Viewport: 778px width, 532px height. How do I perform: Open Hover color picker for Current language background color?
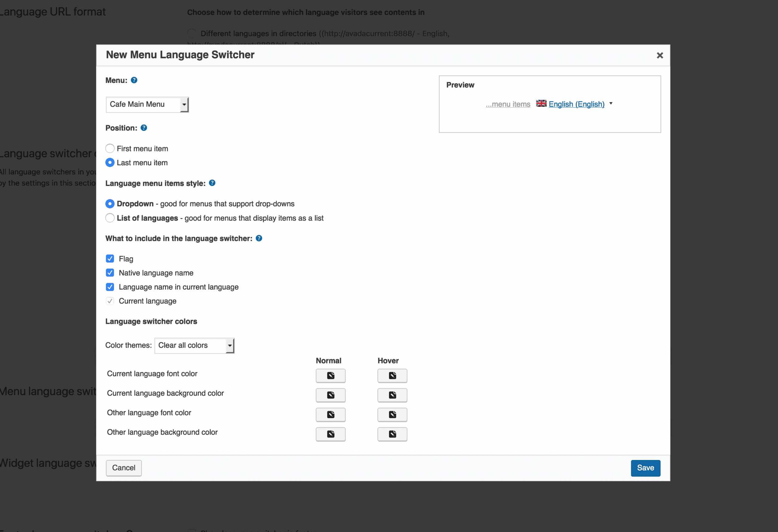[x=392, y=395]
